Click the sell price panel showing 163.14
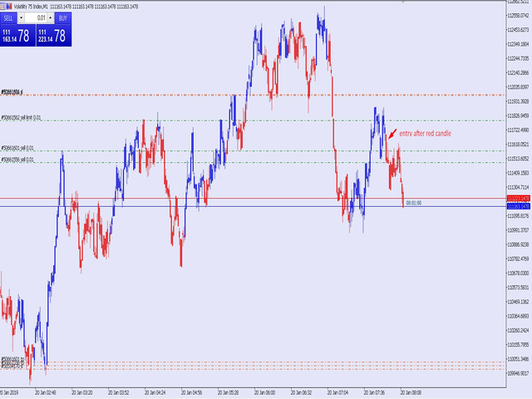Image resolution: width=532 pixels, height=399 pixels. point(17,35)
